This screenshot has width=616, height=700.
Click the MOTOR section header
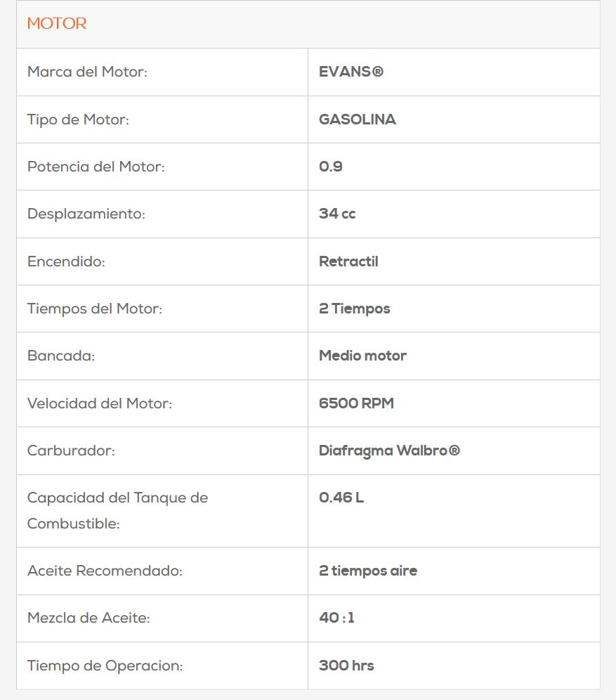pyautogui.click(x=57, y=24)
